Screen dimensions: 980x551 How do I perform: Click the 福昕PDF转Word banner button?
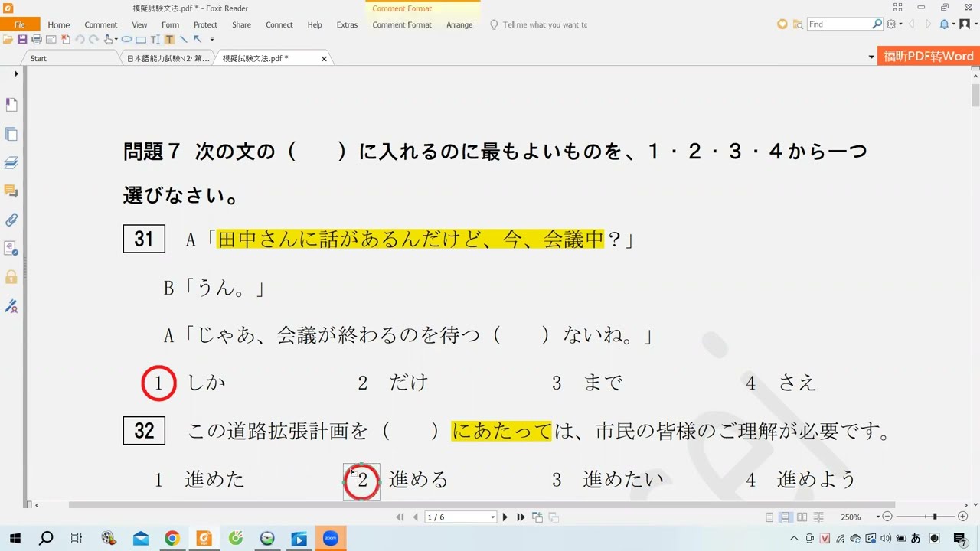(927, 57)
